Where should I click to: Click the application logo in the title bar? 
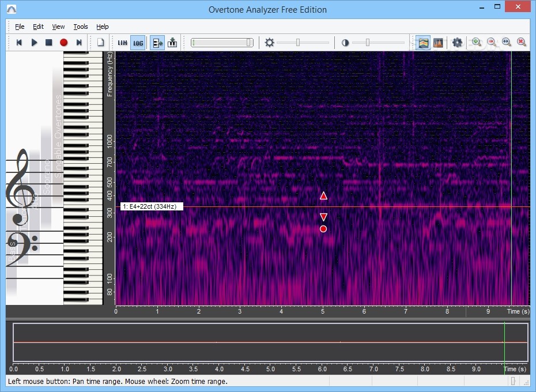click(x=12, y=9)
